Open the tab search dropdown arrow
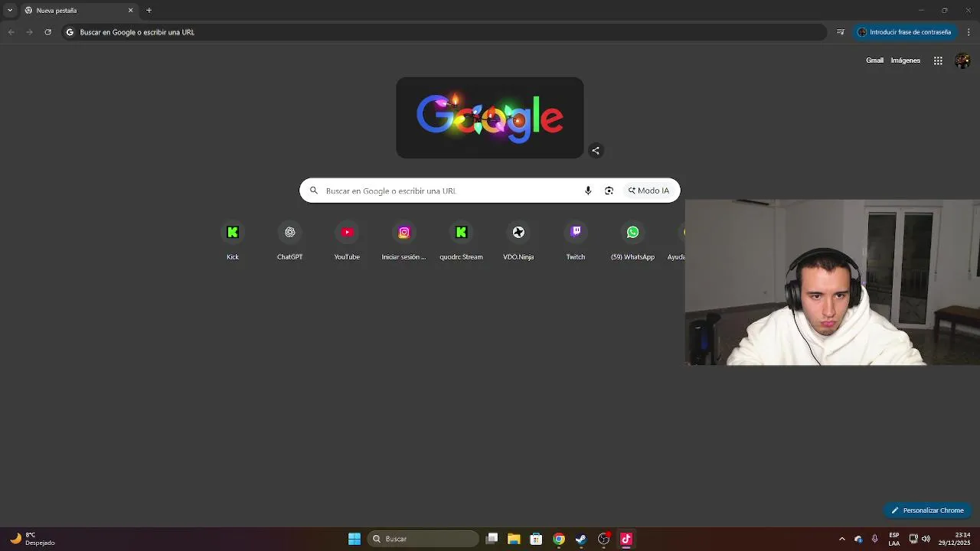Screen dimensions: 980x551 10,10
